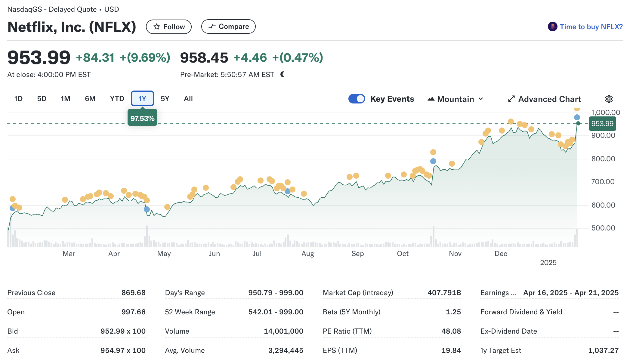Click the Compare arrows icon
This screenshot has width=630, height=364.
pyautogui.click(x=212, y=26)
